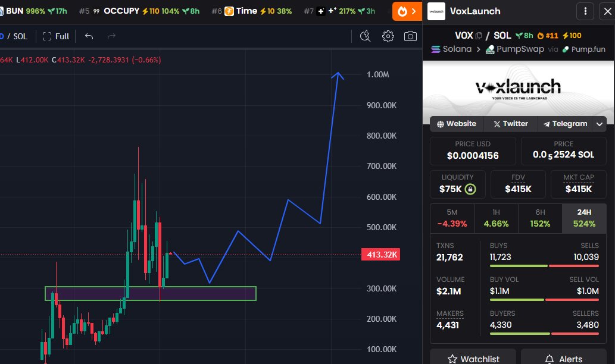Viewport: 615px width, 364px height.
Task: Click the buys versus sells ratio bar
Action: [x=544, y=266]
